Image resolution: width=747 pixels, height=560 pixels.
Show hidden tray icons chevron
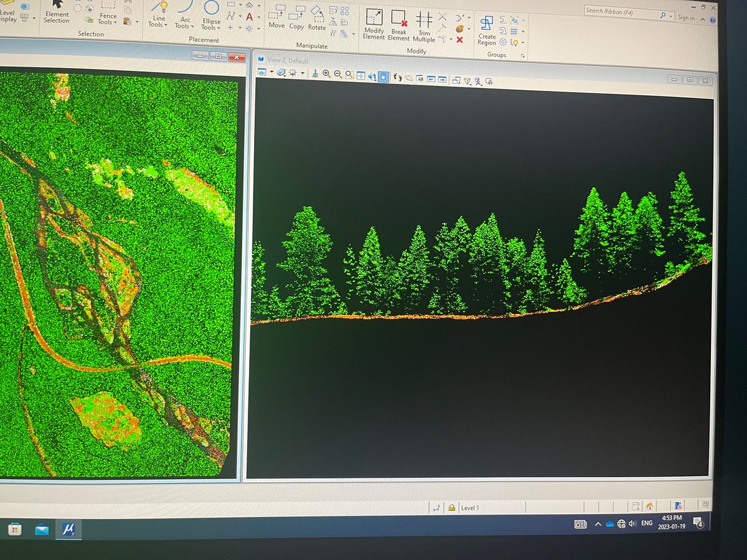pos(598,524)
